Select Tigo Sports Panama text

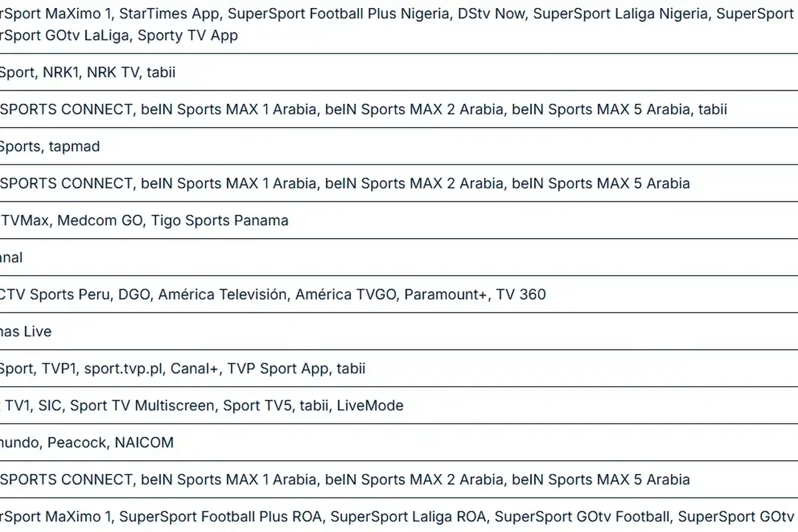click(x=220, y=220)
